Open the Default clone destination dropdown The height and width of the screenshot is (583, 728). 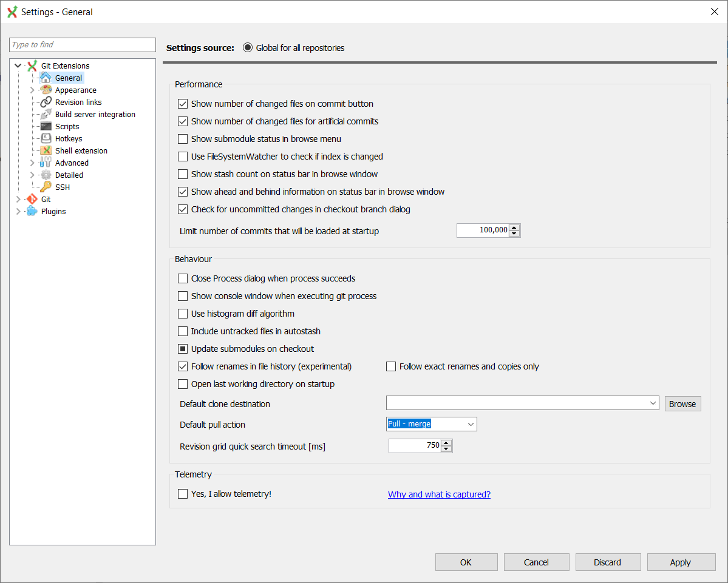pyautogui.click(x=653, y=403)
